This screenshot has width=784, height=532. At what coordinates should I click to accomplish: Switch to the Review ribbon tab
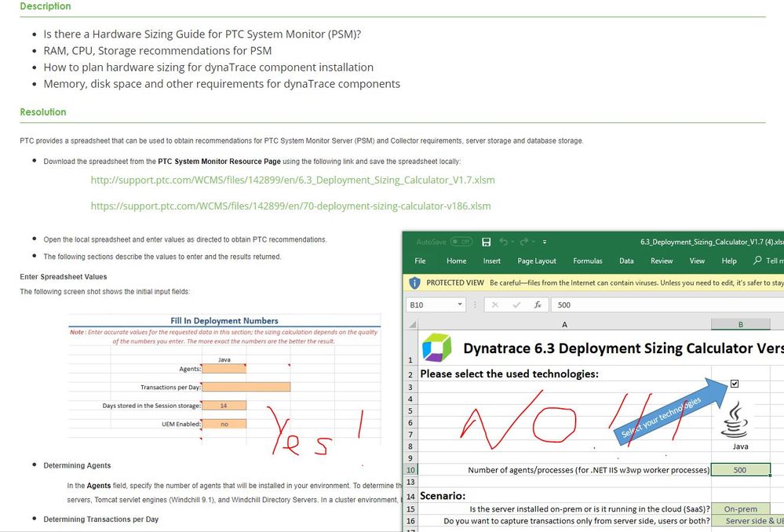point(662,261)
